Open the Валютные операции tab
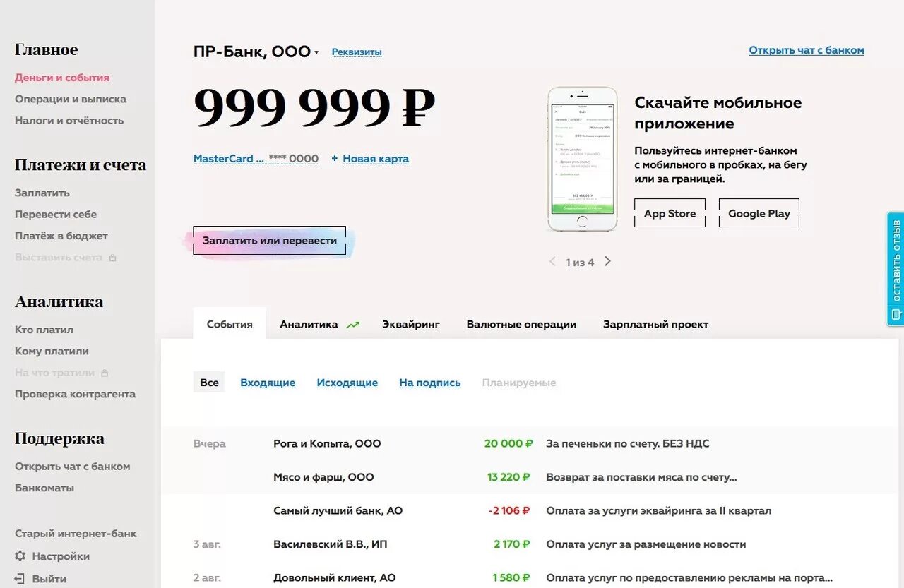The width and height of the screenshot is (904, 588). (521, 324)
